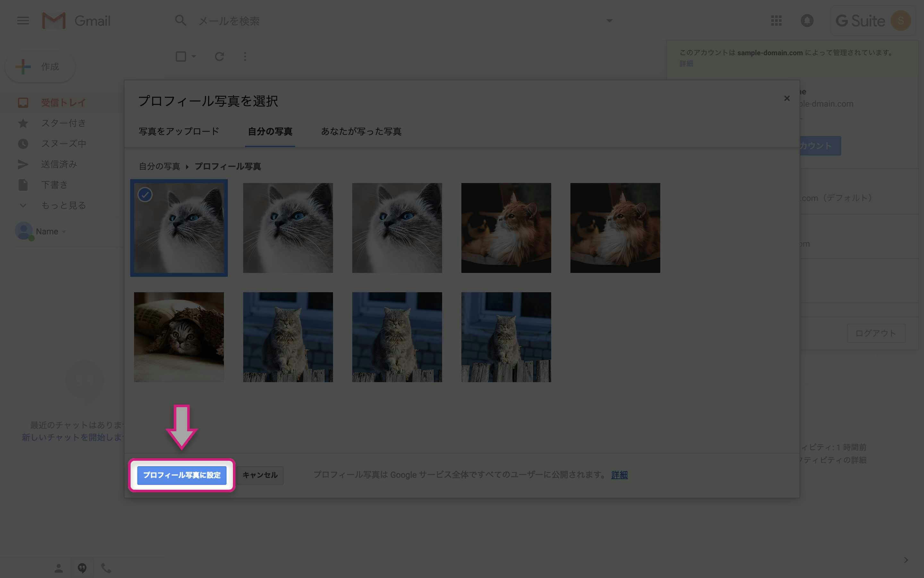Open the account avatar S
This screenshot has width=924, height=578.
(901, 21)
